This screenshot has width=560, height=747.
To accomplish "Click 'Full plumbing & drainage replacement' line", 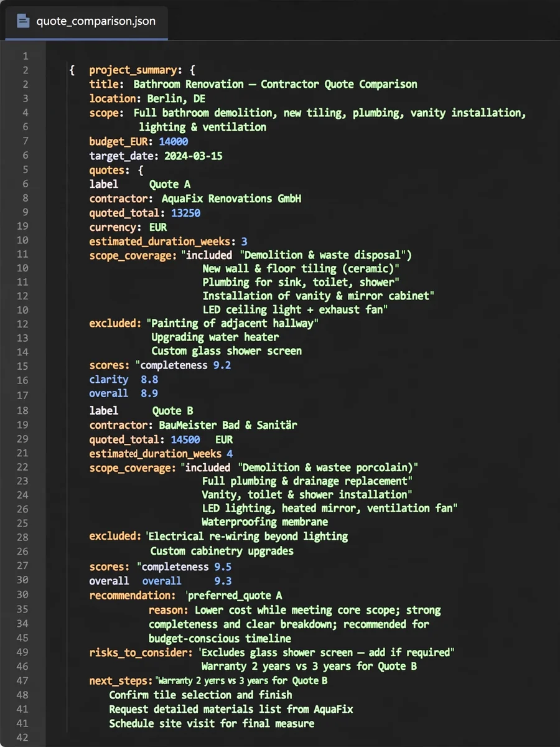I will coord(307,481).
